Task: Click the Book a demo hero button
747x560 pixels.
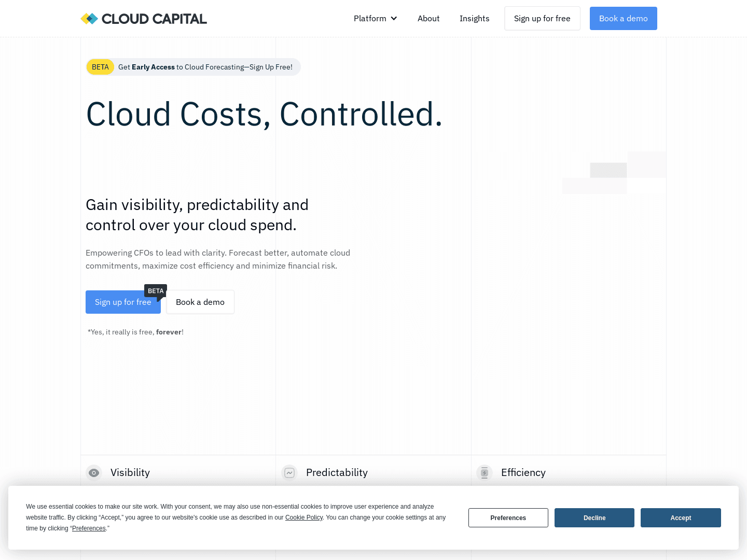Action: [200, 302]
